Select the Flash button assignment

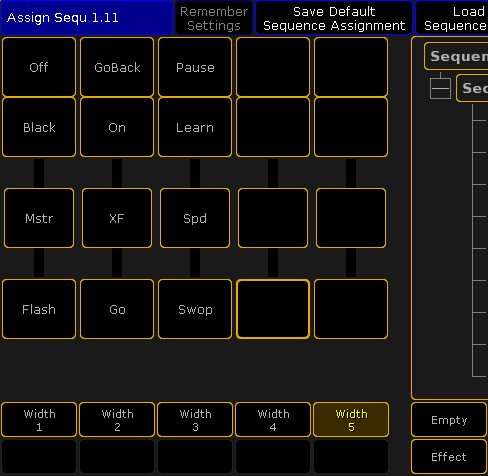[x=39, y=309]
